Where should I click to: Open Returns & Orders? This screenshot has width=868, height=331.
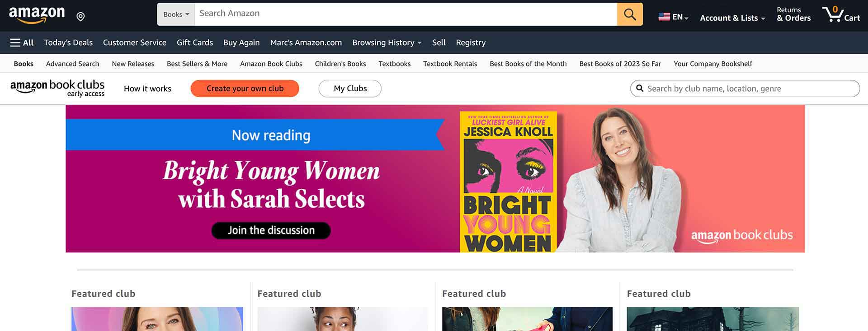coord(793,14)
